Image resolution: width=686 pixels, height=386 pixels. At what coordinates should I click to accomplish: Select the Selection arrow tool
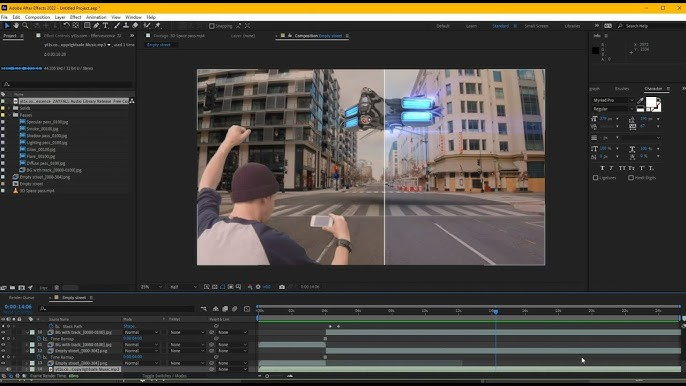[x=7, y=26]
